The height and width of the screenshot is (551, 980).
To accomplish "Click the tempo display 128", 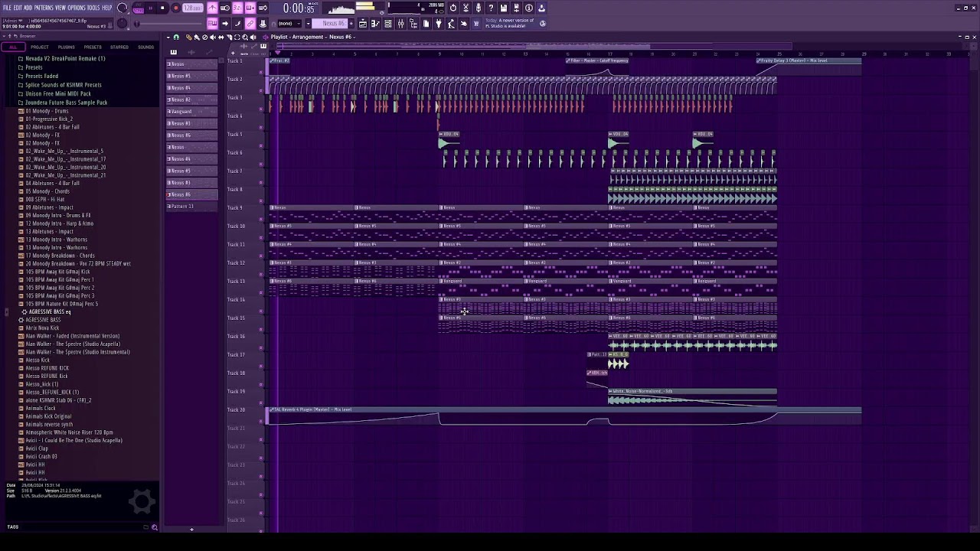I will pyautogui.click(x=193, y=8).
